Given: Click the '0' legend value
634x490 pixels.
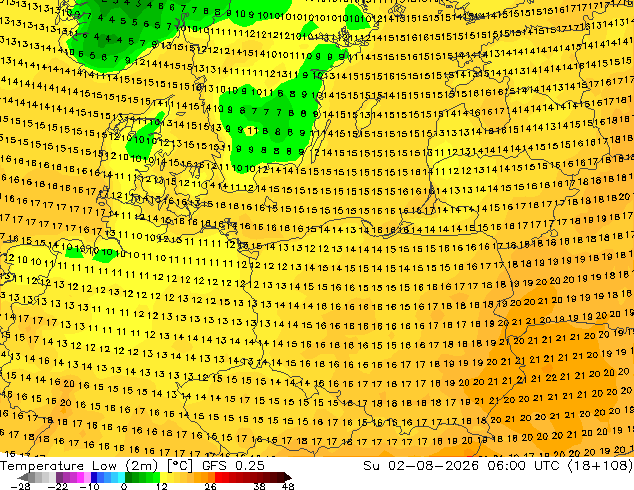Looking at the screenshot, I should pyautogui.click(x=124, y=486).
